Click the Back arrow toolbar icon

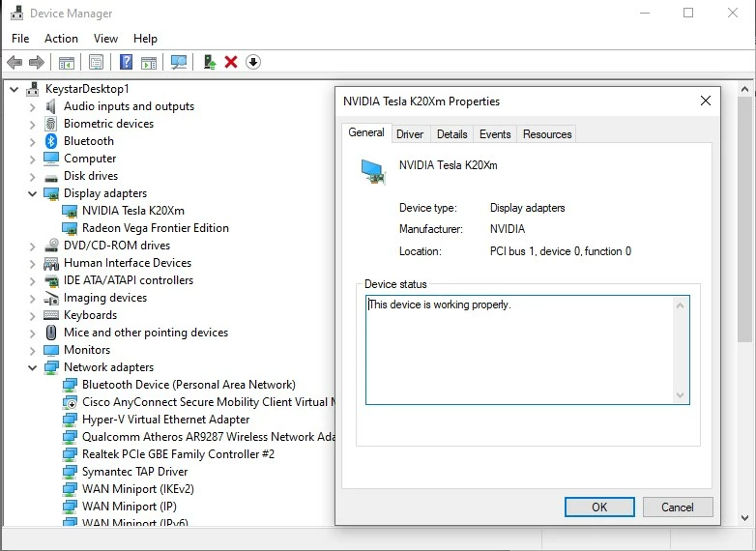(15, 62)
